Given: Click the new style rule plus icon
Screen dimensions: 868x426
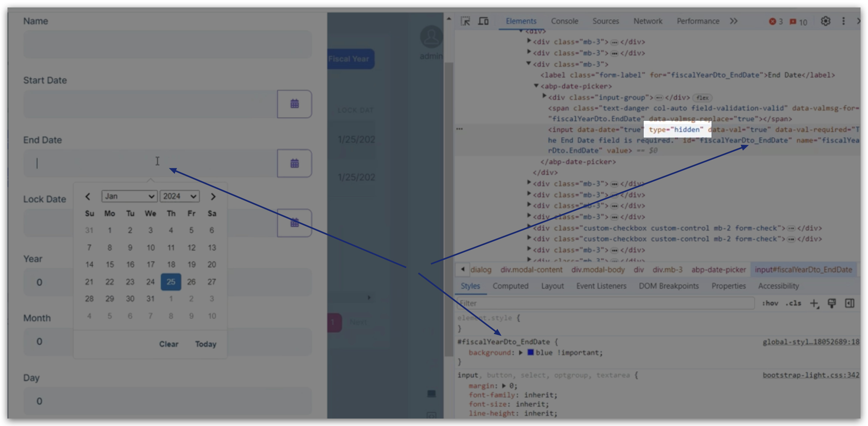Looking at the screenshot, I should coord(814,303).
